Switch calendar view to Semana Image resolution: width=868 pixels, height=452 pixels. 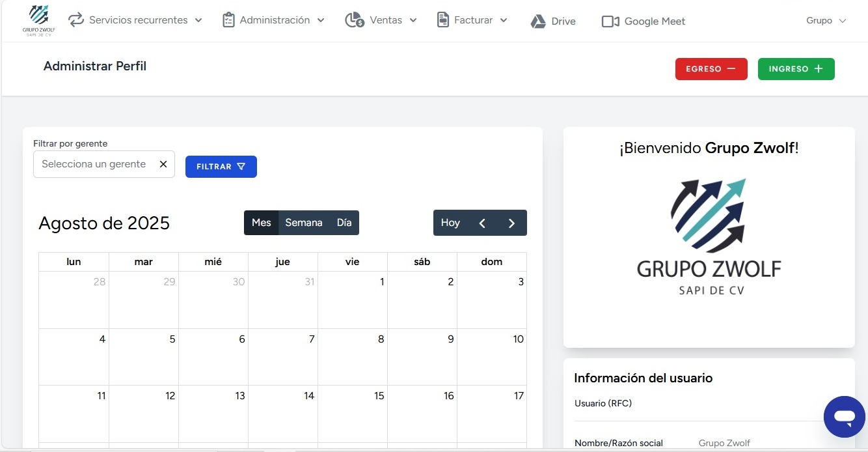tap(303, 222)
